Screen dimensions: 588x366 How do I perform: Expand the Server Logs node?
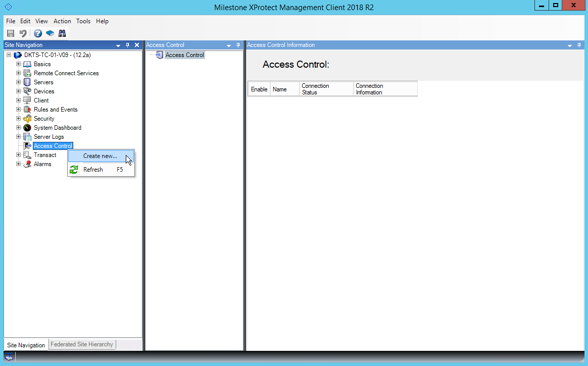18,137
